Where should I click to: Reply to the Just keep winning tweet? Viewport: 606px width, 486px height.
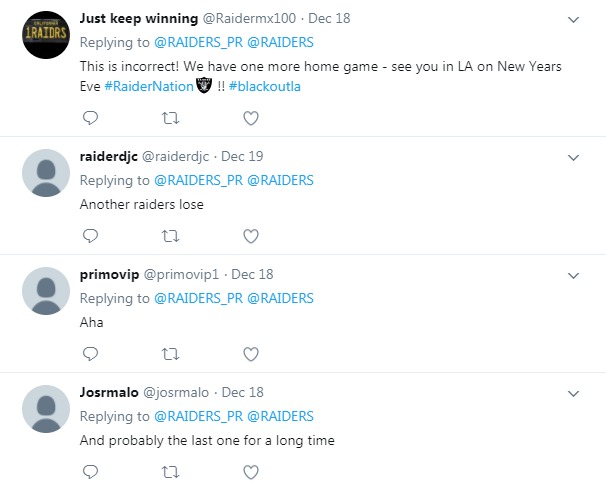(90, 119)
